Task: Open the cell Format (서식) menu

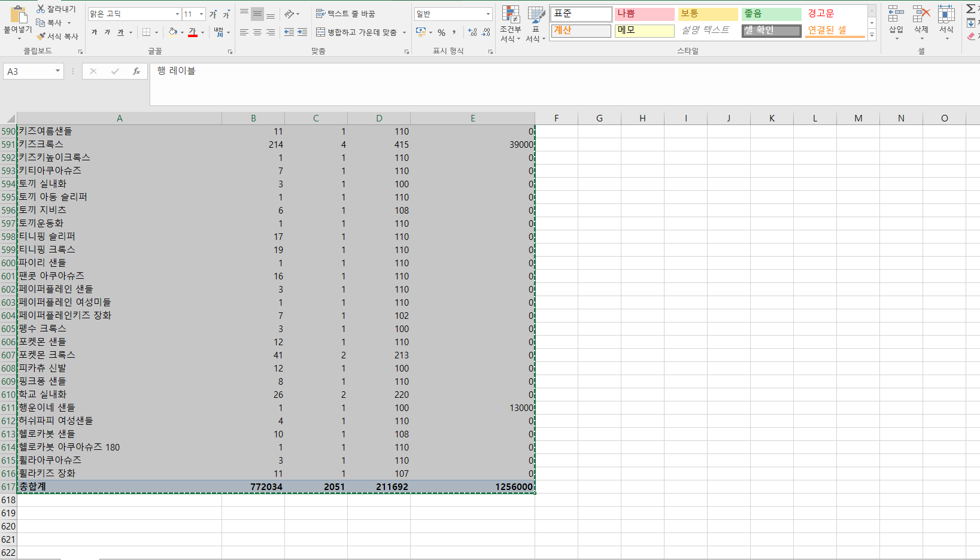Action: (946, 23)
